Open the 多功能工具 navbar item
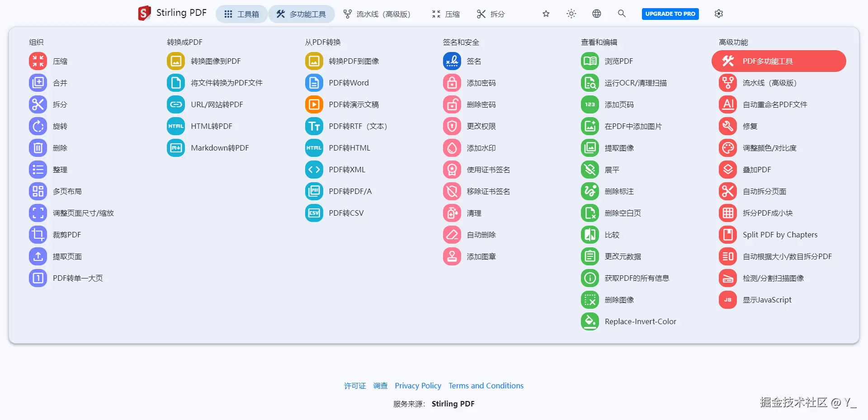 tap(302, 14)
